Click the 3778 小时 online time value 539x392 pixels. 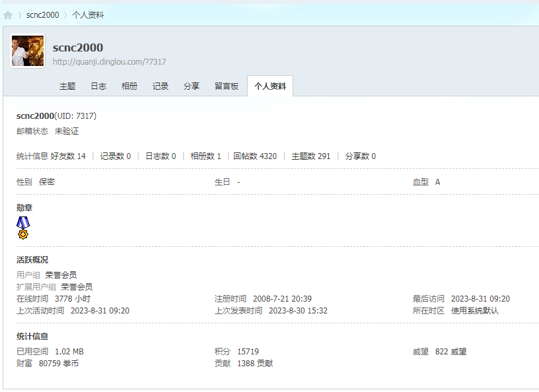73,299
